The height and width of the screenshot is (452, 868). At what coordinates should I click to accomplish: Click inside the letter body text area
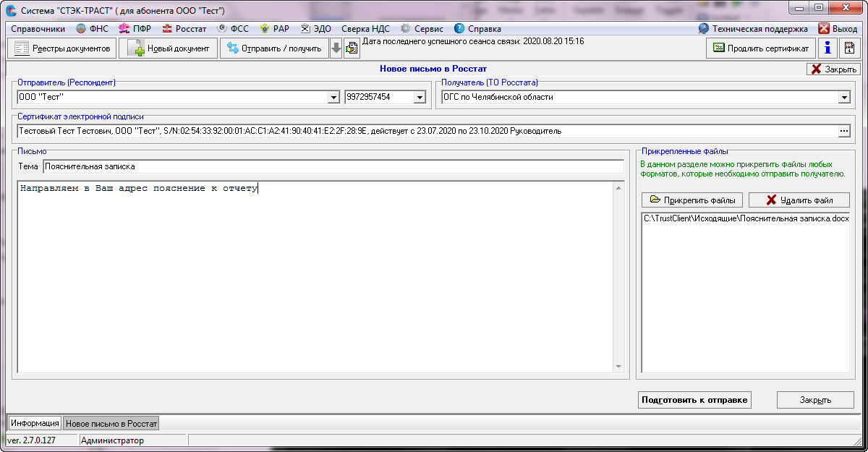click(315, 277)
